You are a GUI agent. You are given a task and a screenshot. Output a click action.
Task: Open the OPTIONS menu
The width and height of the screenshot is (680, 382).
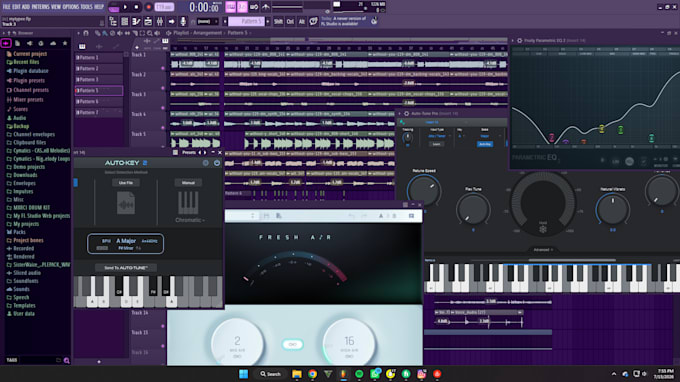pyautogui.click(x=71, y=7)
